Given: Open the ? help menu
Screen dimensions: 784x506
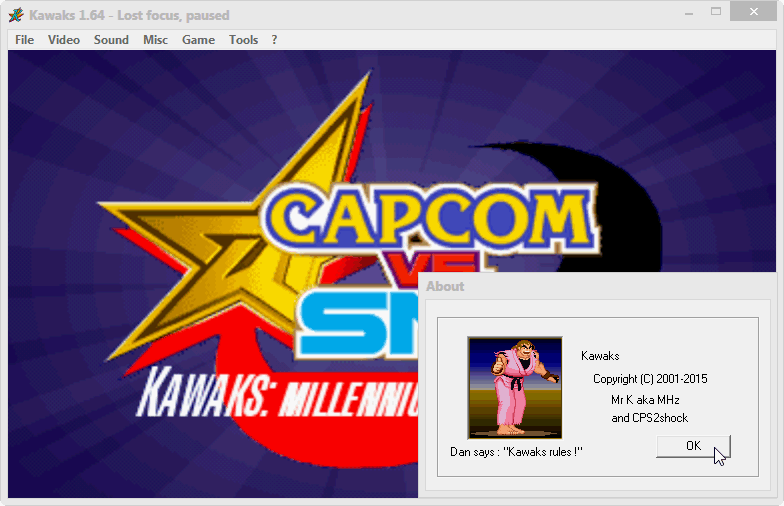Looking at the screenshot, I should pyautogui.click(x=274, y=40).
